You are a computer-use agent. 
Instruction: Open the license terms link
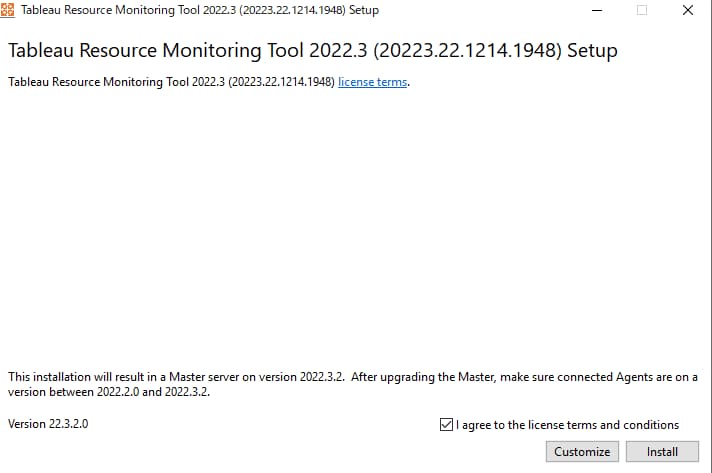[372, 82]
